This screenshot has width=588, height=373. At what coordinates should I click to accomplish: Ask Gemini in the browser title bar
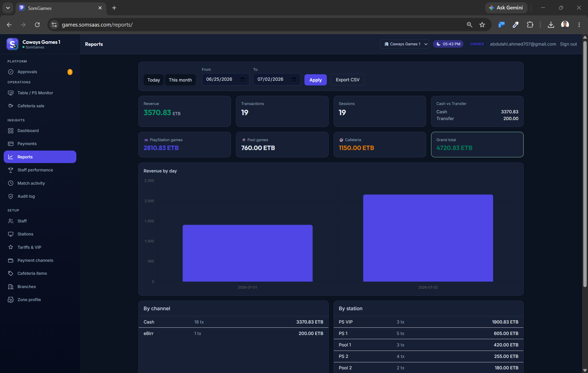pos(506,8)
